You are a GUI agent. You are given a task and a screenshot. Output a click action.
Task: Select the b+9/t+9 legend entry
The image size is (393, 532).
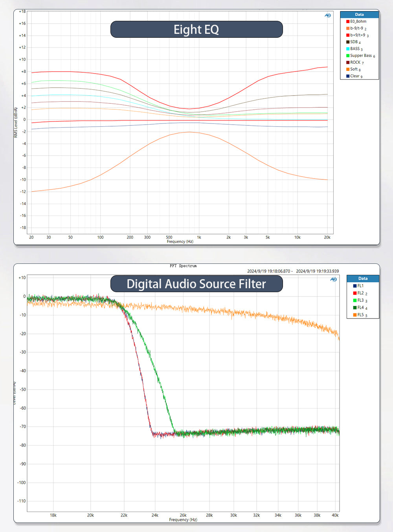358,35
